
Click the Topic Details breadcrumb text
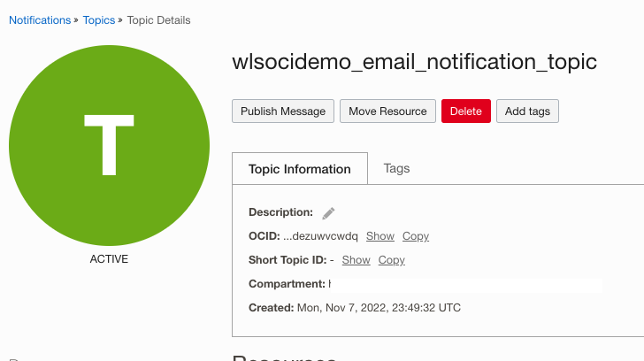[x=158, y=20]
